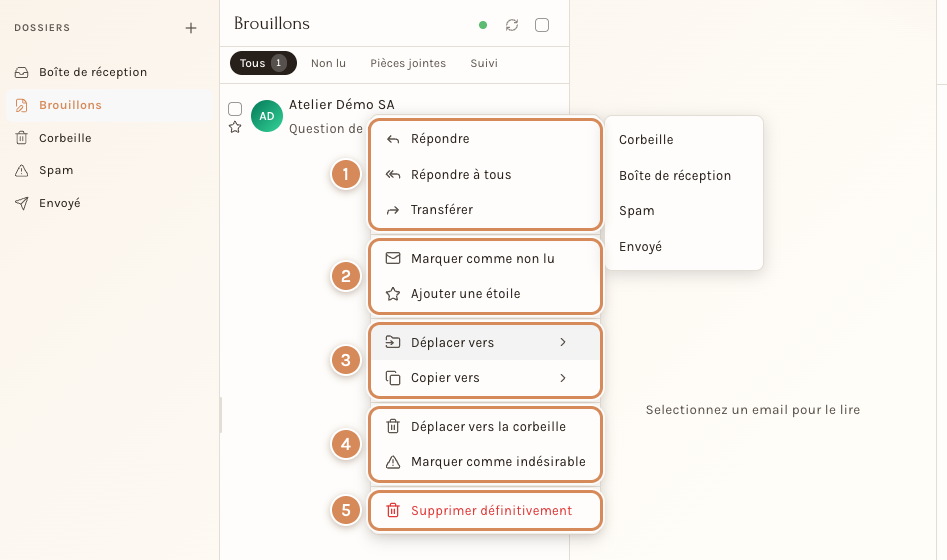Open the Copier vers entry
The height and width of the screenshot is (560, 947).
(486, 378)
